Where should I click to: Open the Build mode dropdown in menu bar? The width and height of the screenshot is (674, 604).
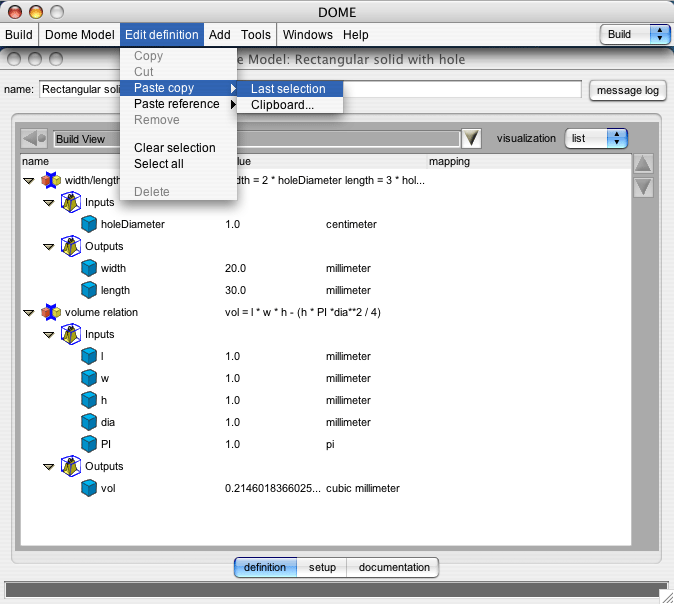(635, 34)
